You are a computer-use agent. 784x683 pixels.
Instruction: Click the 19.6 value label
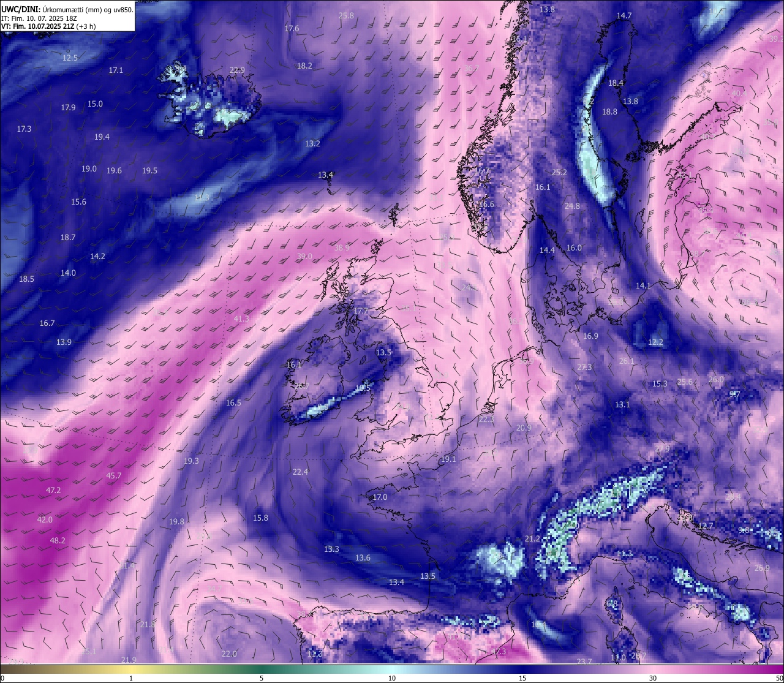point(114,170)
